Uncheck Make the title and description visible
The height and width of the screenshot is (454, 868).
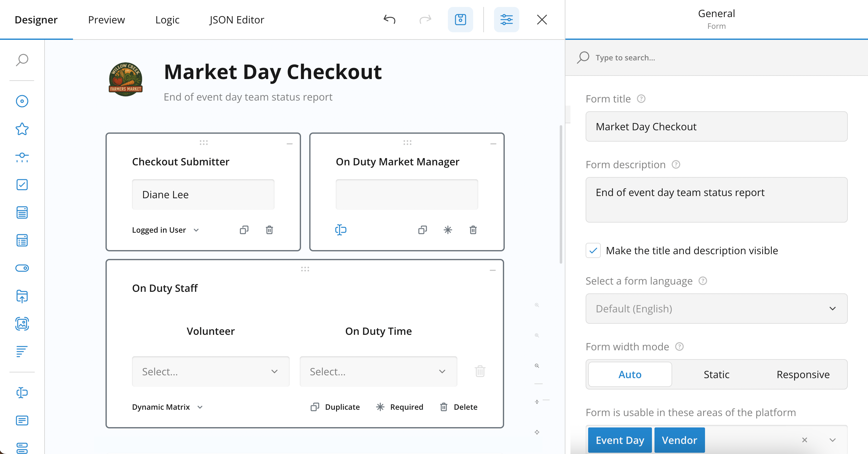click(593, 250)
